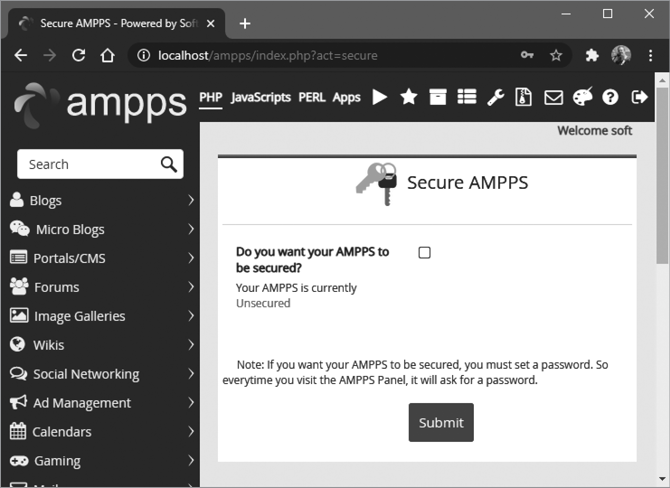Viewport: 670px width, 488px height.
Task: Click the logout arrow icon
Action: point(640,97)
